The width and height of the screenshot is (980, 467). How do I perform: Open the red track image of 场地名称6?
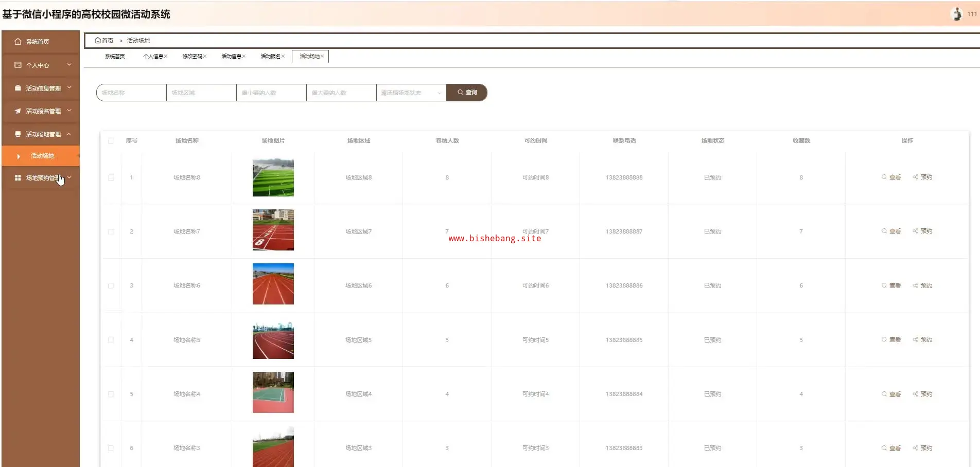pyautogui.click(x=273, y=284)
